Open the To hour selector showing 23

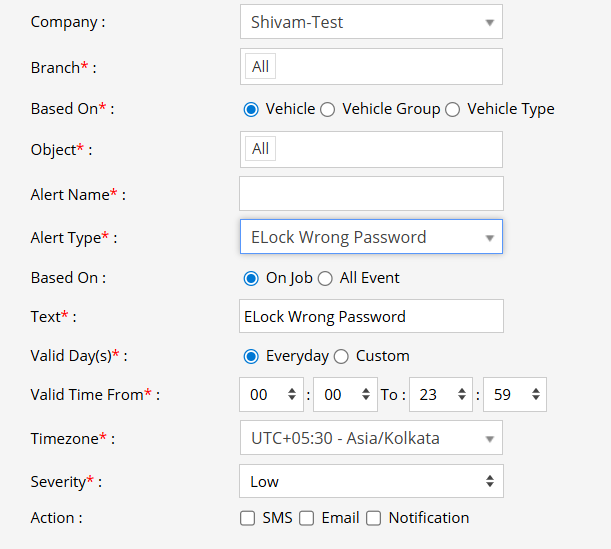pyautogui.click(x=440, y=395)
